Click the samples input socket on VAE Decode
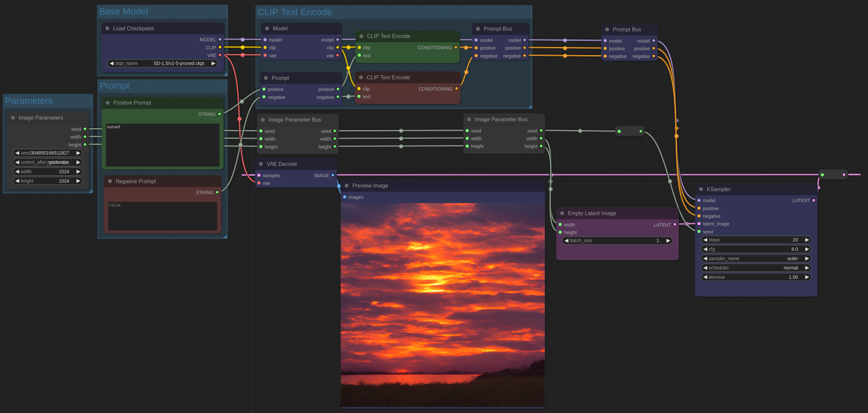The image size is (868, 413). (259, 175)
